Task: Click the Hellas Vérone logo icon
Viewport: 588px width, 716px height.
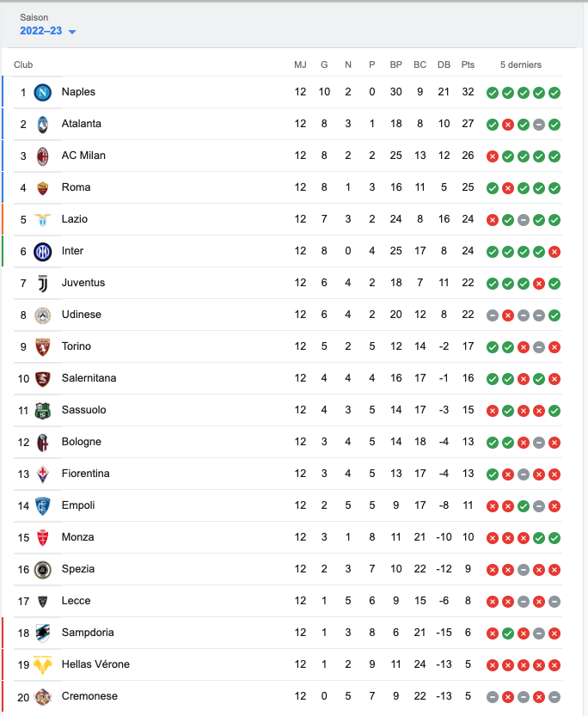Action: click(43, 664)
